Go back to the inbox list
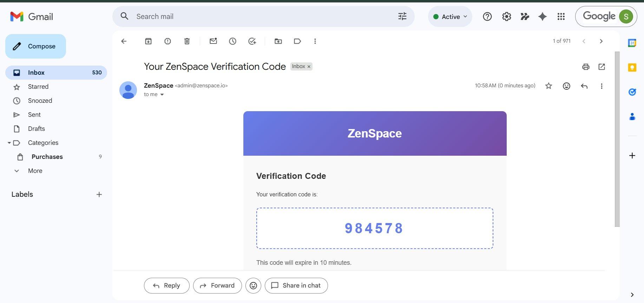The height and width of the screenshot is (303, 644). [x=124, y=41]
